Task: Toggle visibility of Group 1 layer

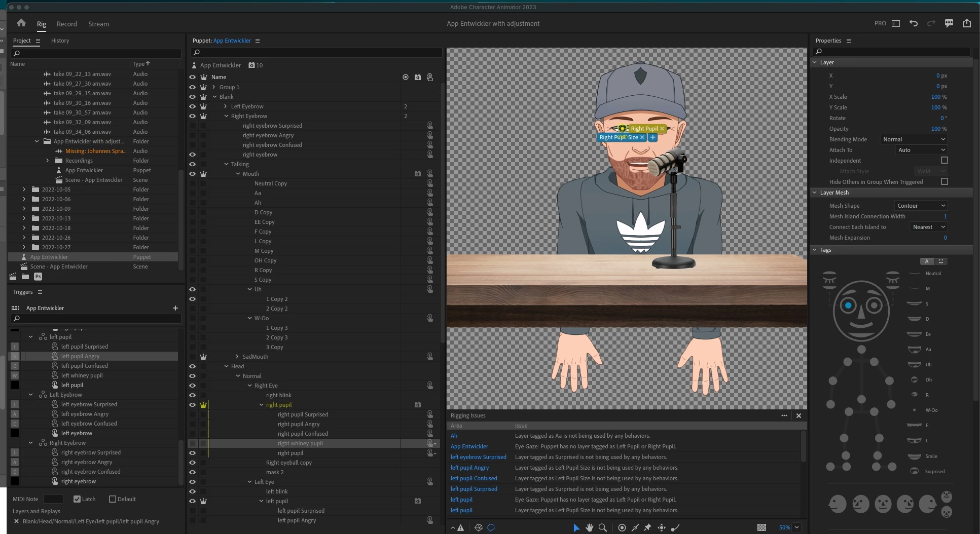Action: [193, 87]
